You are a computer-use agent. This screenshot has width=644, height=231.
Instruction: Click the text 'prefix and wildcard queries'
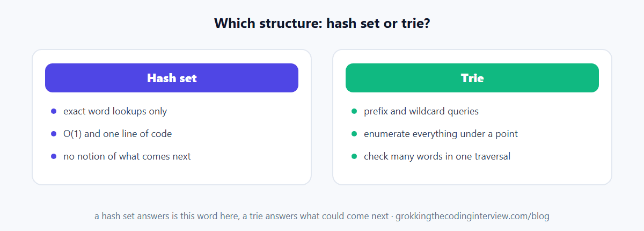[421, 111]
